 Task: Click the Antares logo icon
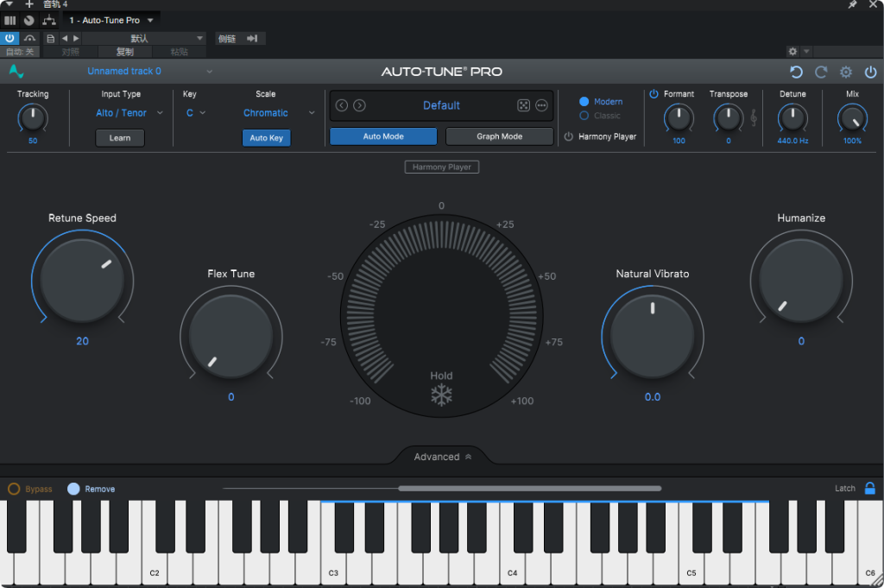tap(16, 71)
